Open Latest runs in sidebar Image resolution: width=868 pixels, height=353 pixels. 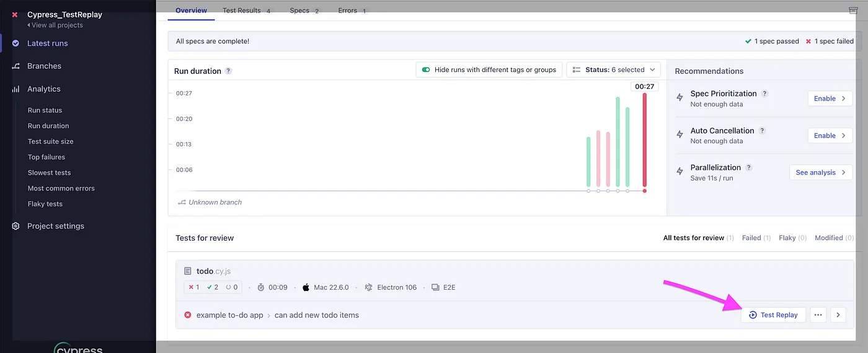(48, 43)
